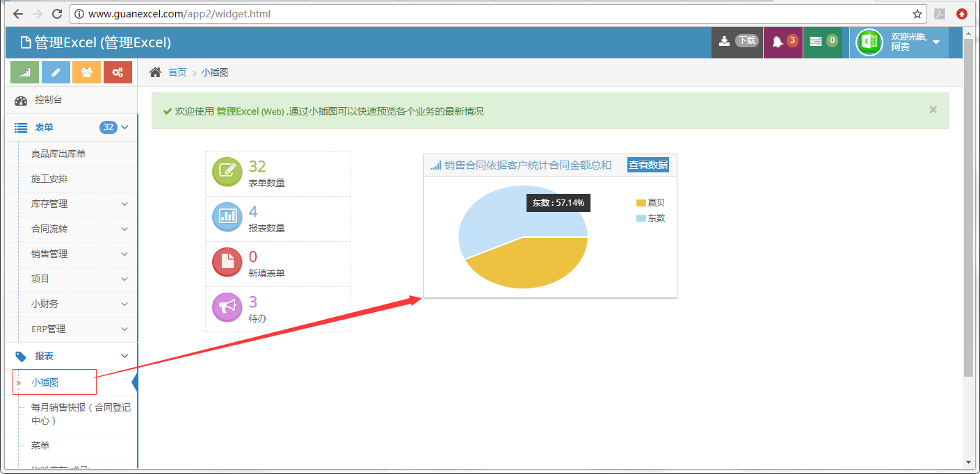Click the page scrollbar up arrow

[968, 33]
